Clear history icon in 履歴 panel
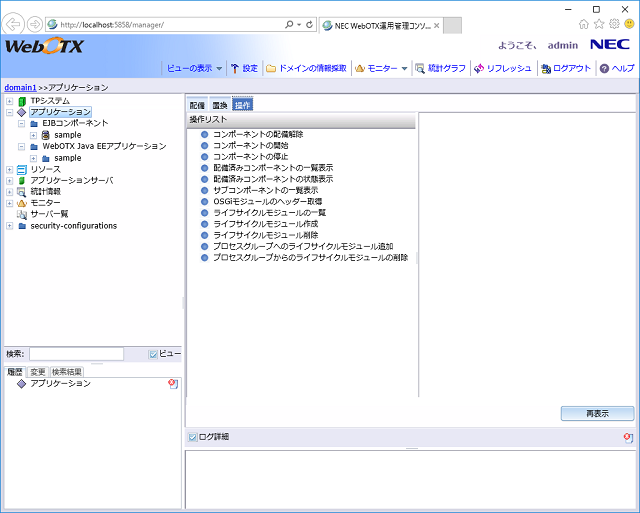The image size is (640, 513). [x=173, y=384]
